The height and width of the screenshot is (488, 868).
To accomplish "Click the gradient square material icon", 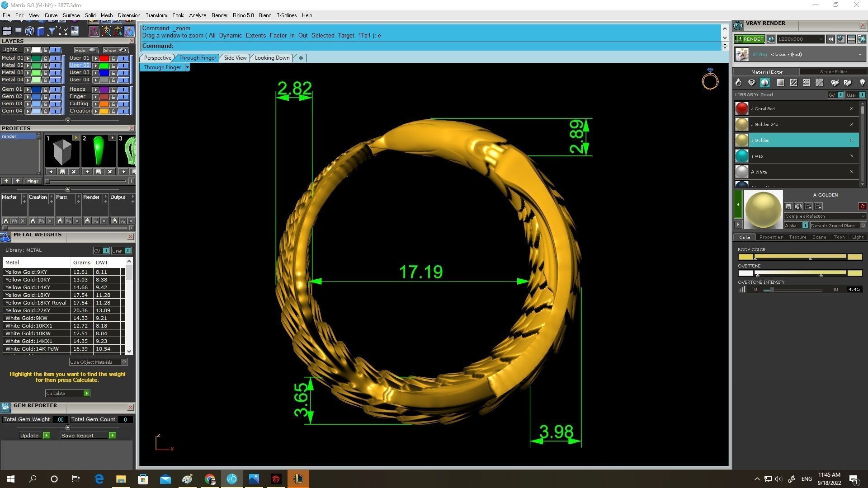I will coord(780,83).
